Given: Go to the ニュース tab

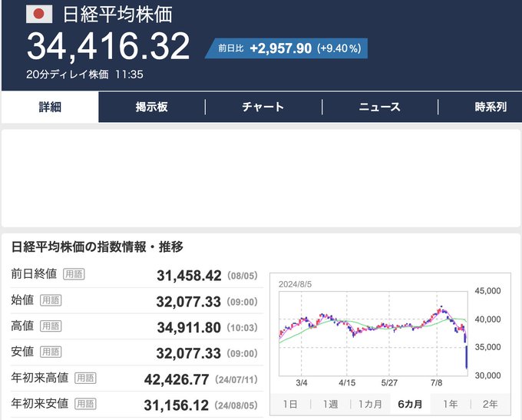Looking at the screenshot, I should tap(379, 107).
